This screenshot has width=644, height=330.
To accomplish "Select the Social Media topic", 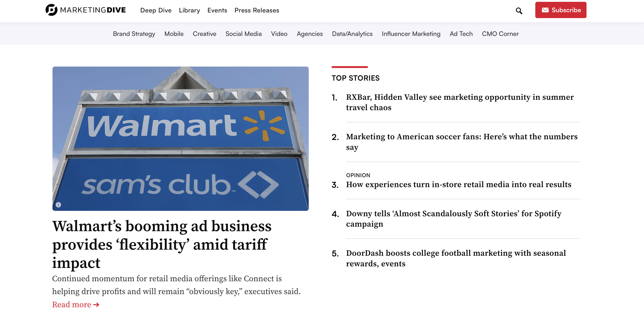I will 243,34.
